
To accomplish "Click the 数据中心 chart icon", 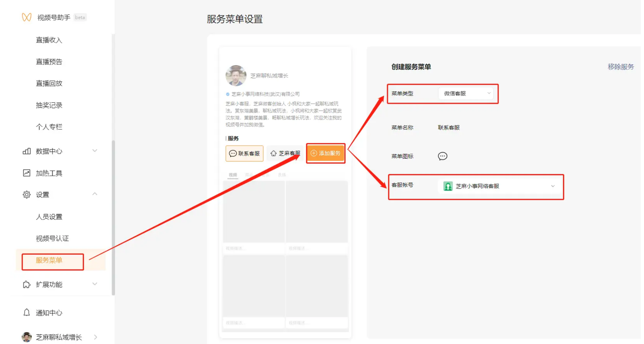I will [27, 151].
